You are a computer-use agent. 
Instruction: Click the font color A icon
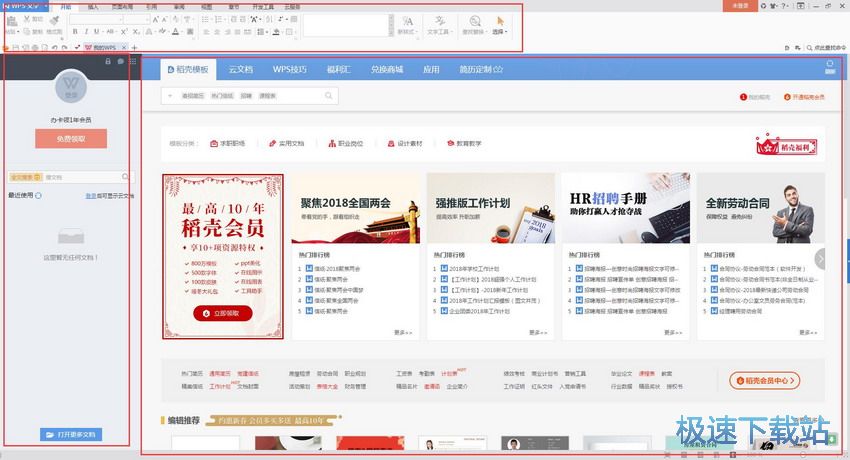175,32
